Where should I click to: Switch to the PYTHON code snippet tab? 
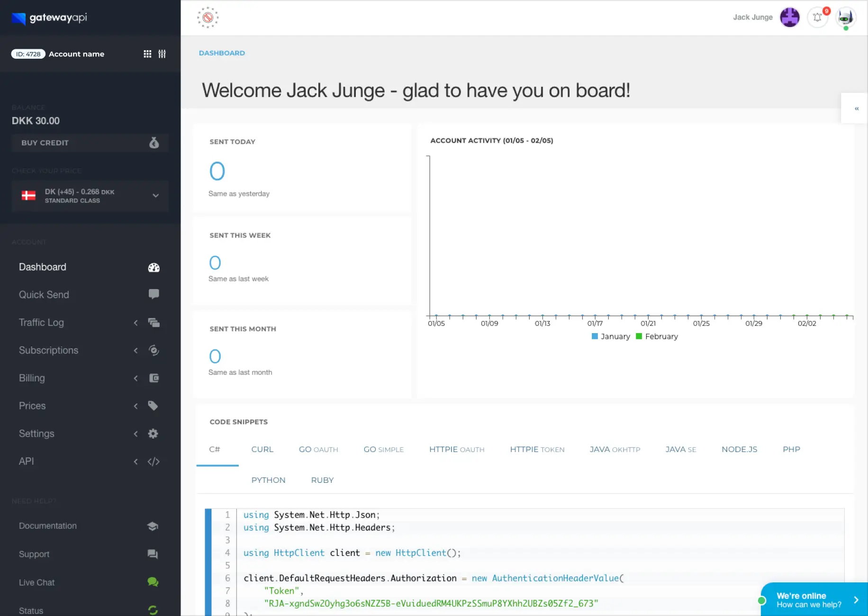click(268, 480)
